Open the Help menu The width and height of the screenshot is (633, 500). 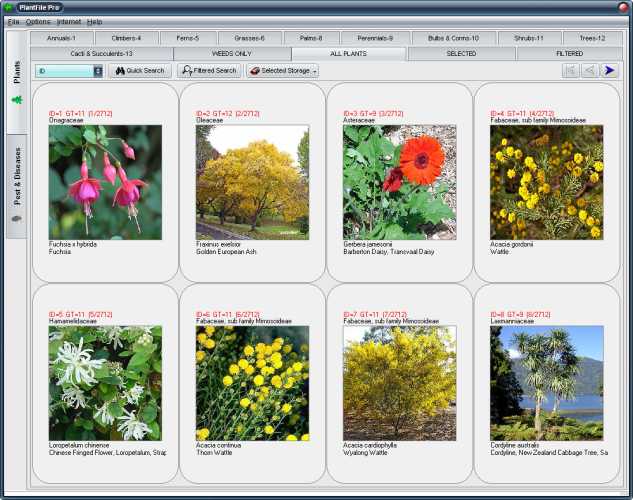(94, 21)
